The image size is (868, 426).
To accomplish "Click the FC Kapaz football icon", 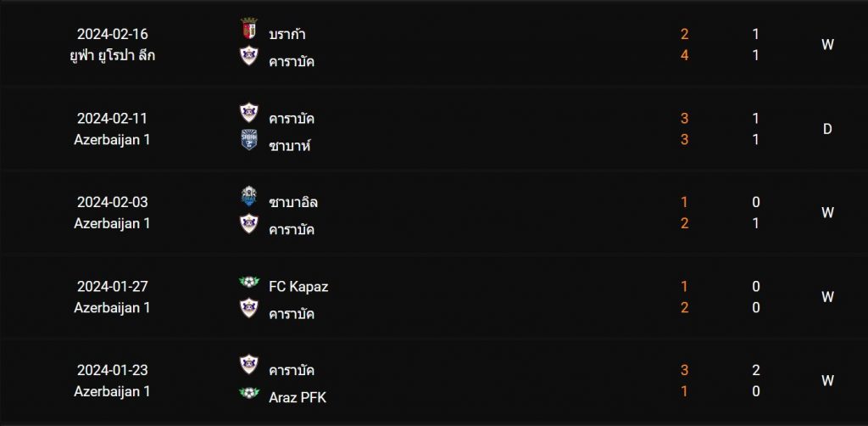I will coord(249,282).
